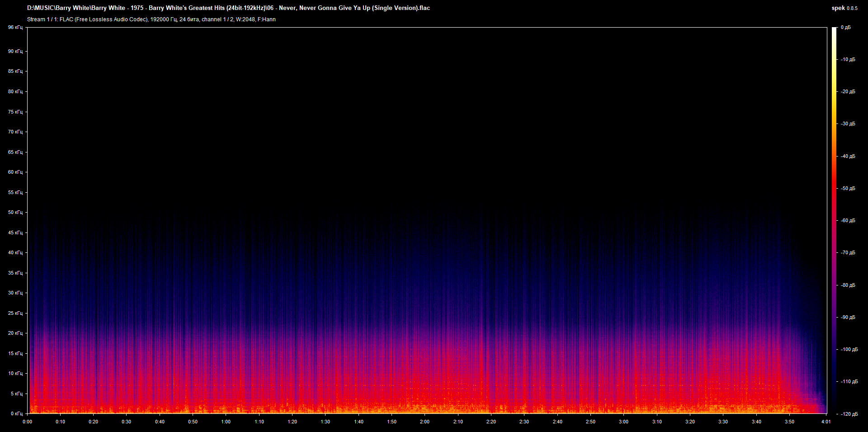868x432 pixels.
Task: Click the 15 кГц frequency label
Action: [x=15, y=353]
